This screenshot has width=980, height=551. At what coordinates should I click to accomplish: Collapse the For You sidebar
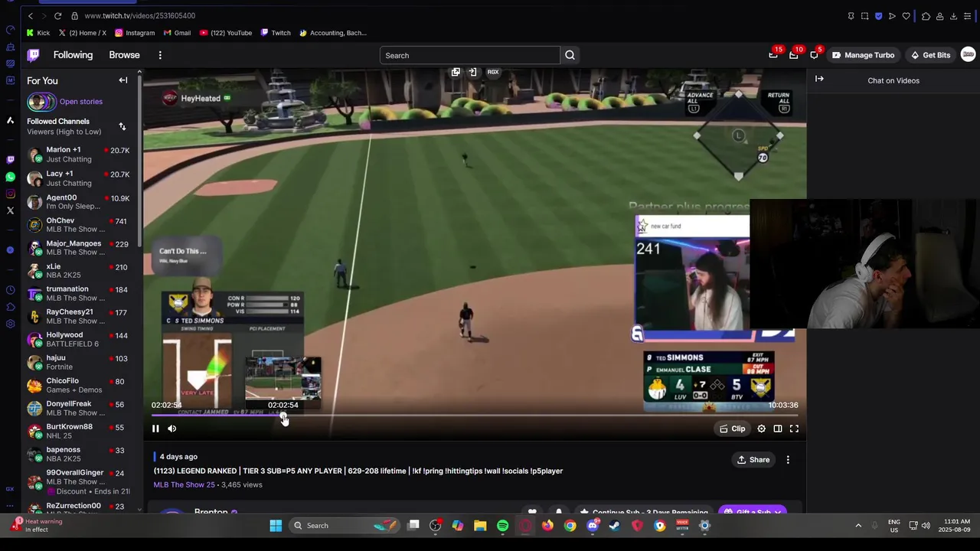pos(123,80)
